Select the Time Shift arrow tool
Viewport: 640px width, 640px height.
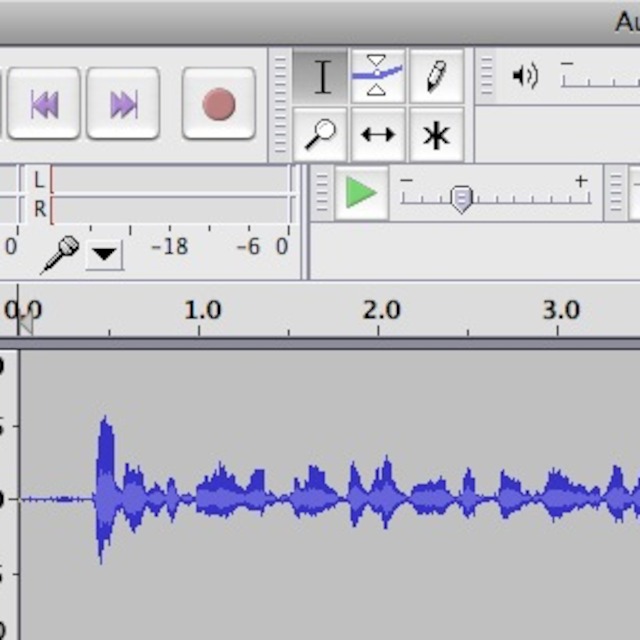coord(378,135)
